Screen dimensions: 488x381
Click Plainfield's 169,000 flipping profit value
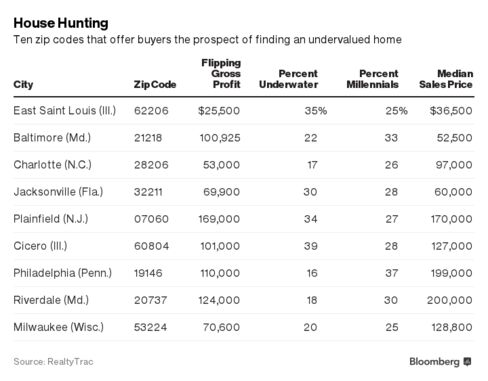pos(219,219)
